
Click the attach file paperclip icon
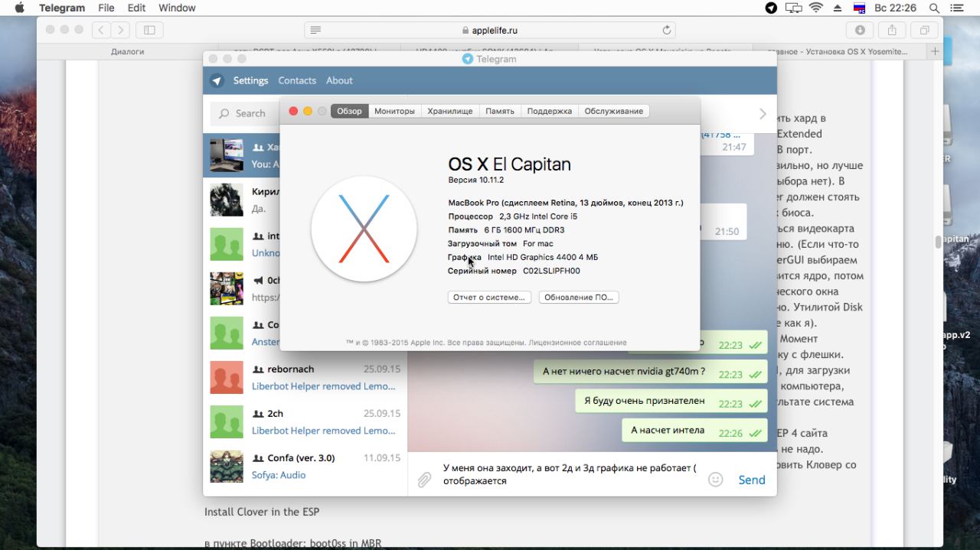424,480
